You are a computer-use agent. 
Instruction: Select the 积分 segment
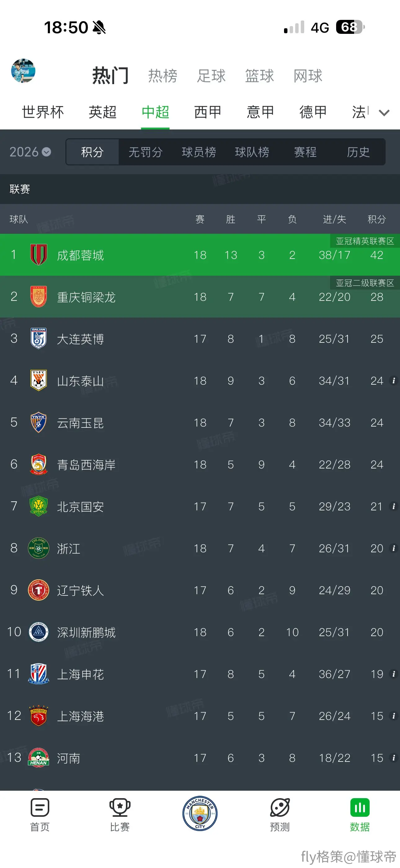(x=92, y=152)
